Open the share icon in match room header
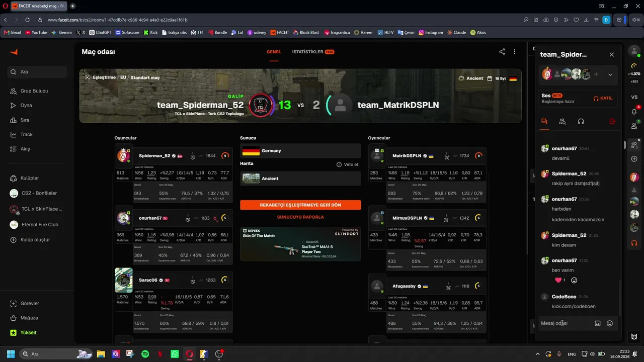Screen dimensions: 644x362 (x=502, y=52)
